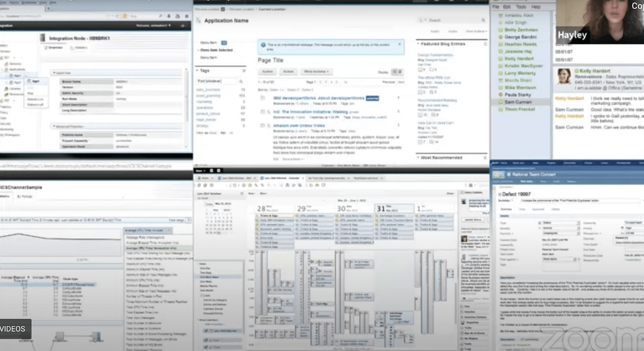Open the Edit menu in the chat window
The width and height of the screenshot is (644, 351).
pyautogui.click(x=507, y=7)
